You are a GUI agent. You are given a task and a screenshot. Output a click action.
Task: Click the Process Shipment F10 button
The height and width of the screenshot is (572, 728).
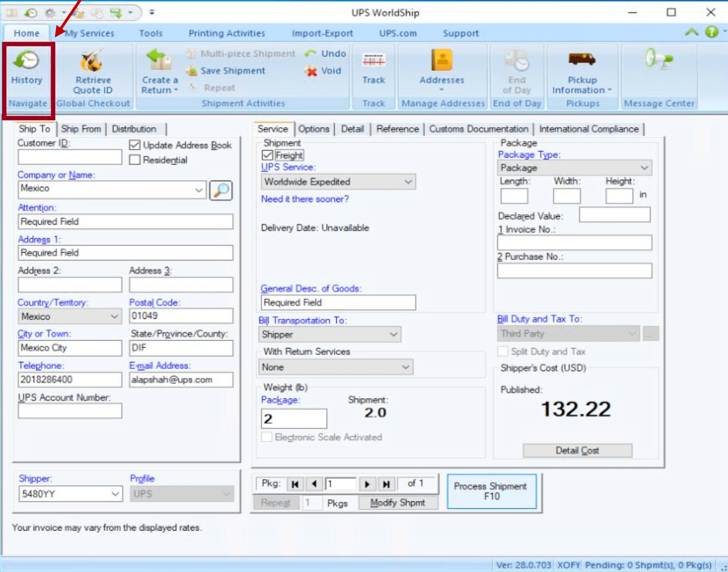pyautogui.click(x=491, y=491)
